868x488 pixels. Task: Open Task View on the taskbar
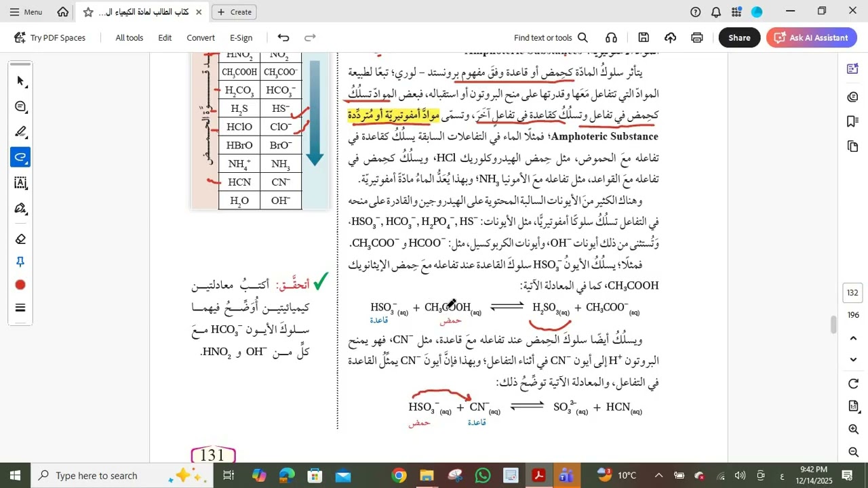[x=229, y=475]
